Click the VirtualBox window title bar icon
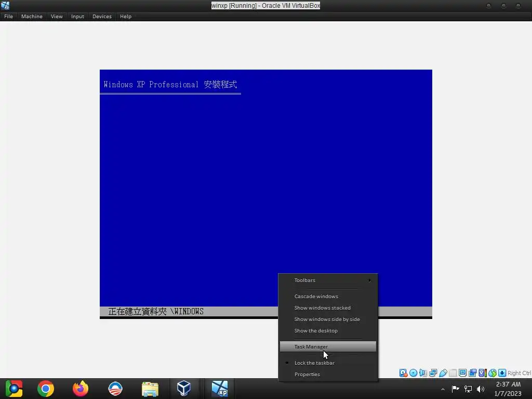 5,5
